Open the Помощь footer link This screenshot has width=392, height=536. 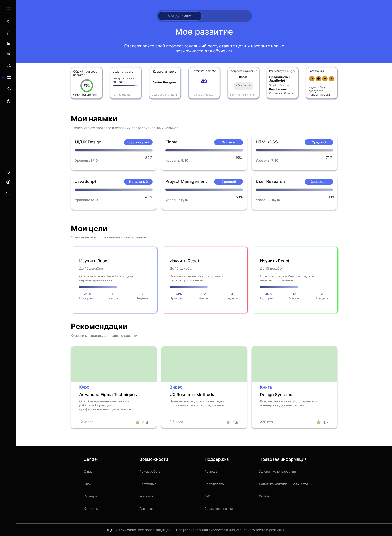(x=211, y=472)
